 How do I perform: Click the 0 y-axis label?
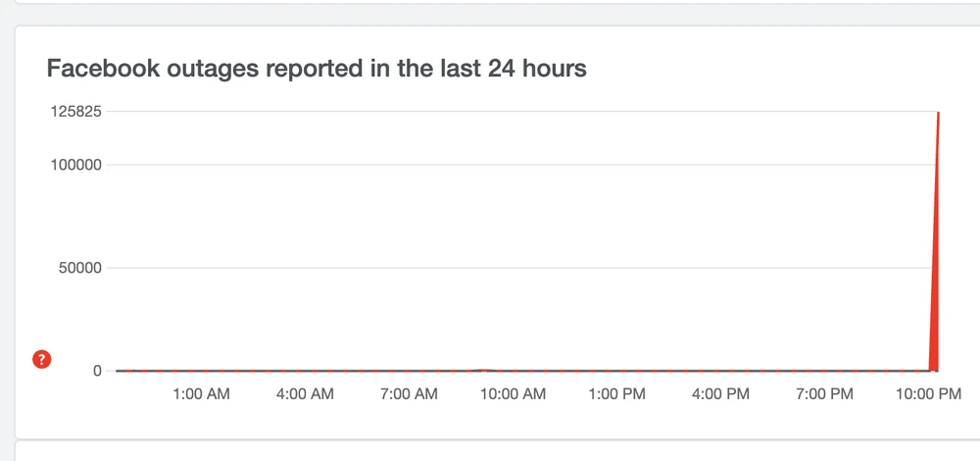click(97, 371)
